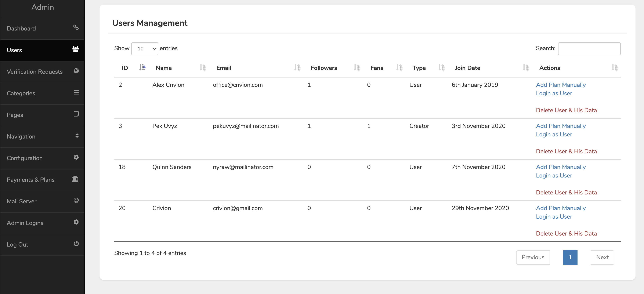Go to Categories in sidebar
Image resolution: width=644 pixels, height=294 pixels.
pos(42,93)
